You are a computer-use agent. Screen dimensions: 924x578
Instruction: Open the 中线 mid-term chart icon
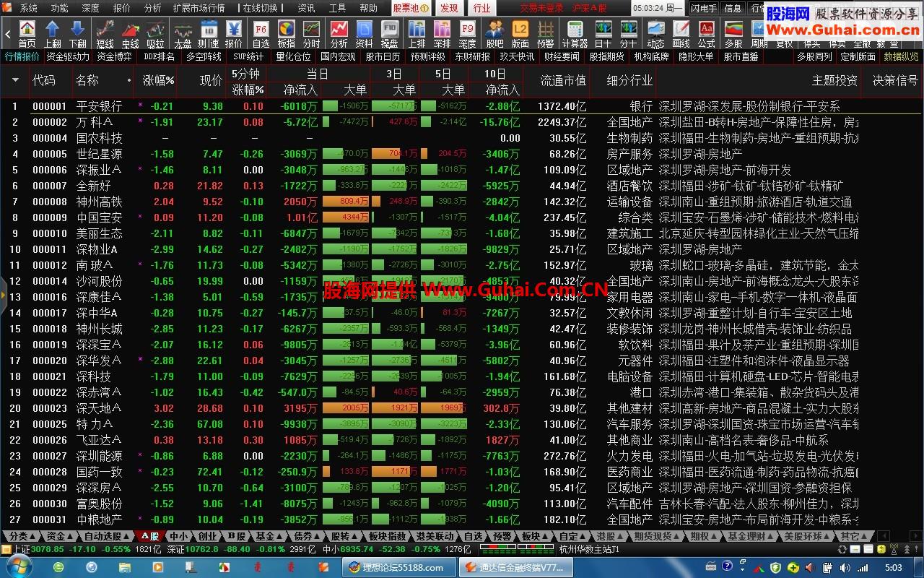coord(130,34)
